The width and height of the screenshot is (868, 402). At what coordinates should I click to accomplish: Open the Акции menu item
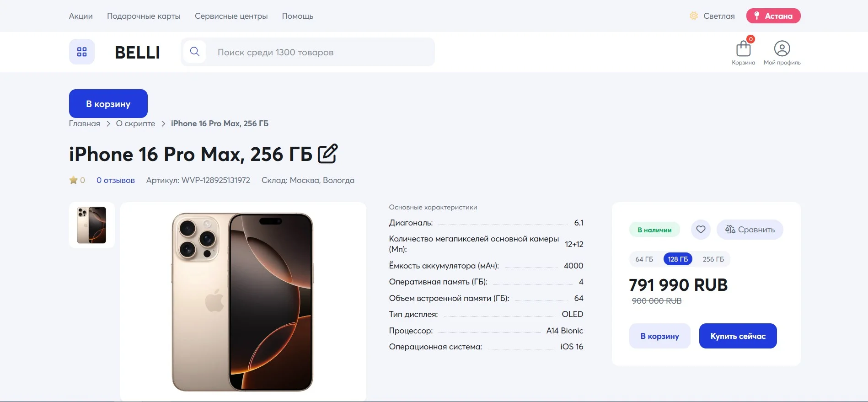81,16
